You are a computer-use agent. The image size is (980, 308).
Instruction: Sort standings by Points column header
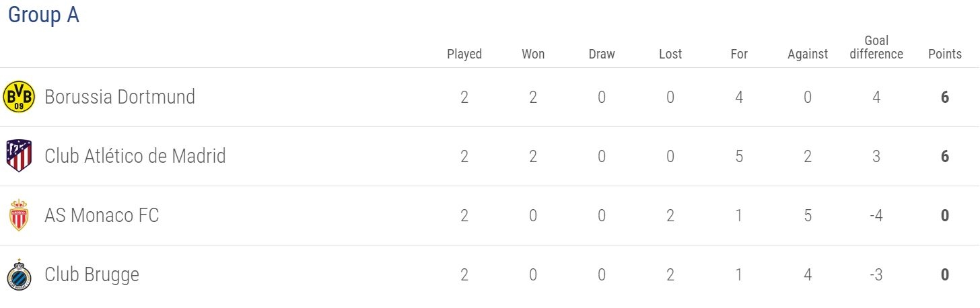(x=945, y=54)
